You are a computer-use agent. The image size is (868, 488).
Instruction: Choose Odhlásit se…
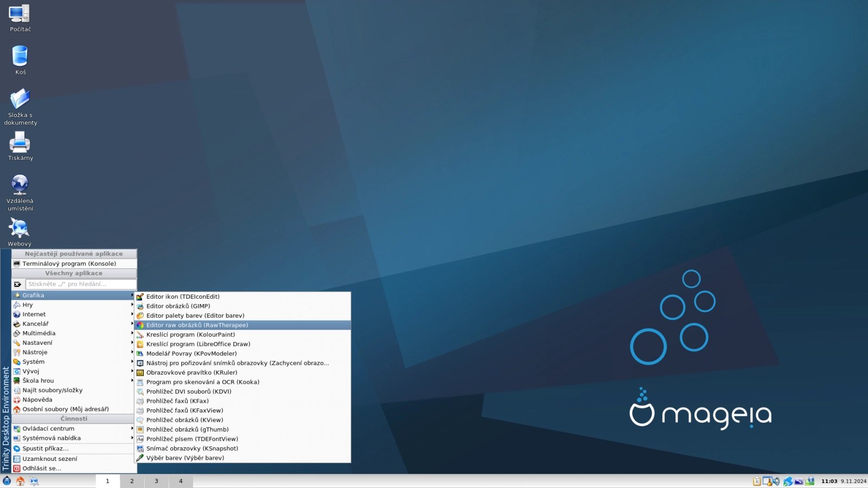click(73, 468)
